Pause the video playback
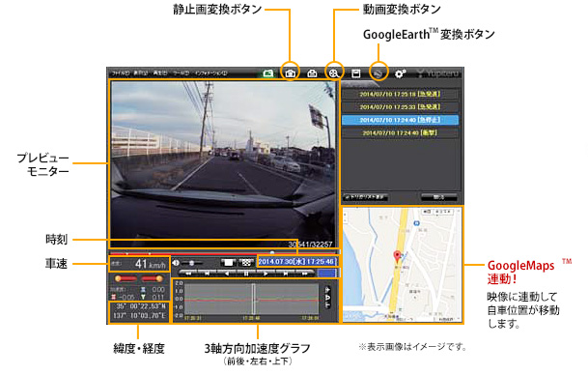588x375 pixels. coord(245,274)
